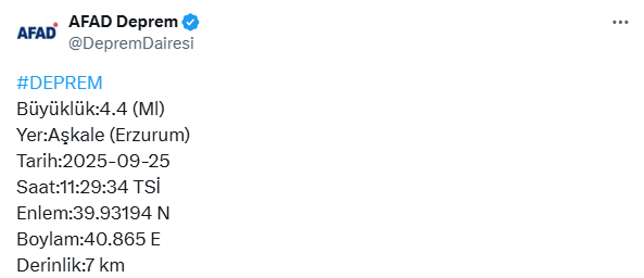Click the "Enlem" label
Image resolution: width=644 pixels, height=278 pixels.
[x=42, y=214]
